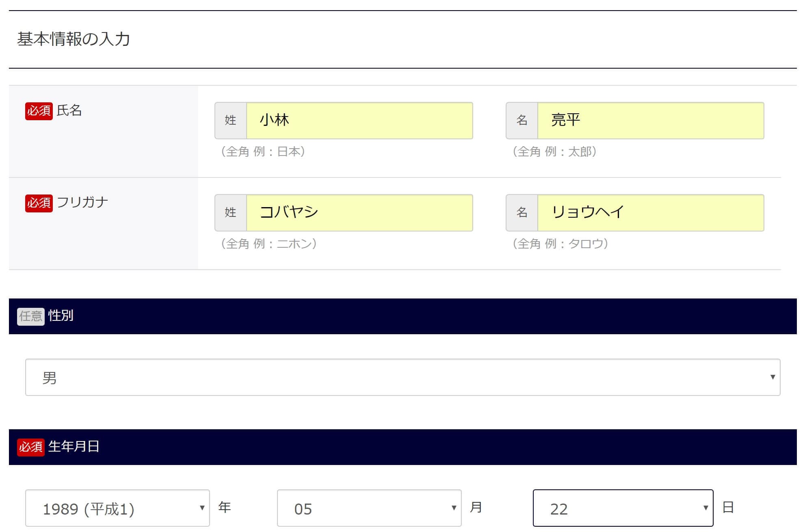Click the 姓 prefix label in the フリガナ row
Image resolution: width=805 pixels, height=532 pixels.
click(x=231, y=213)
